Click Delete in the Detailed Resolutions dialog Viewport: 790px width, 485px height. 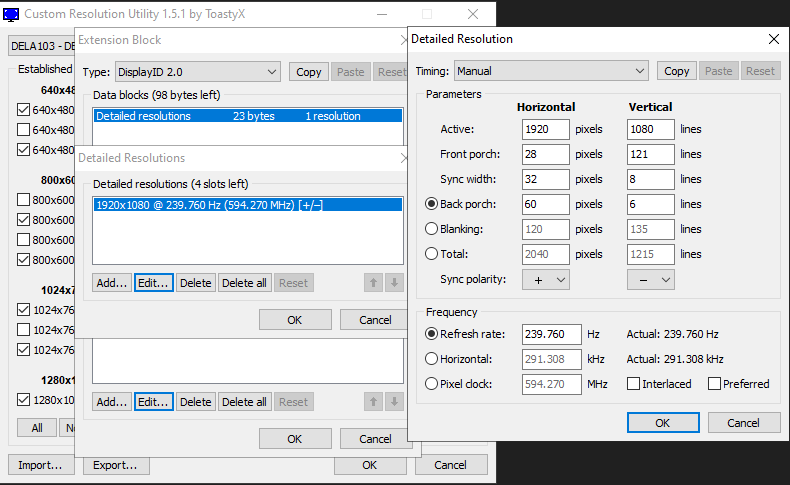coord(195,283)
